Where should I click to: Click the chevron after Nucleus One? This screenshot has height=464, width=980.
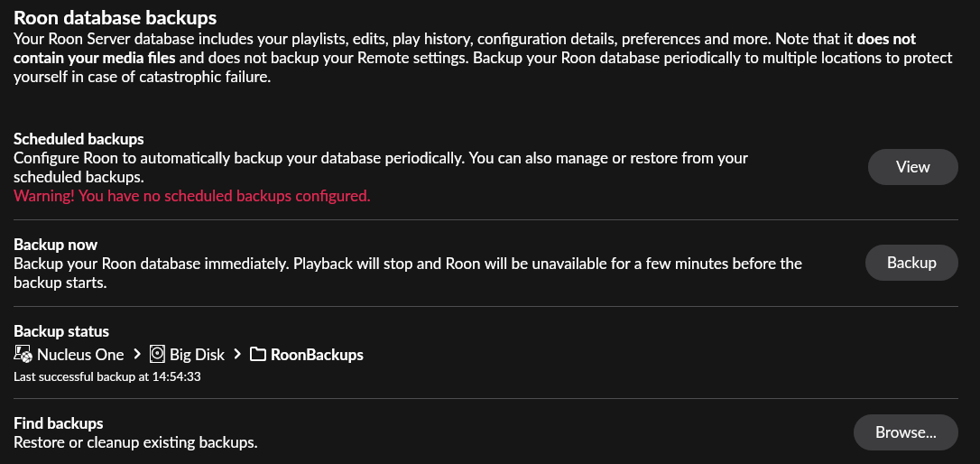click(136, 355)
